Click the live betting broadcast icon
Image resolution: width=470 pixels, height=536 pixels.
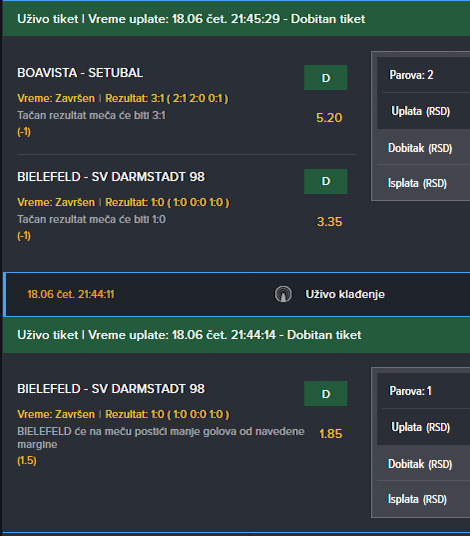tap(283, 294)
